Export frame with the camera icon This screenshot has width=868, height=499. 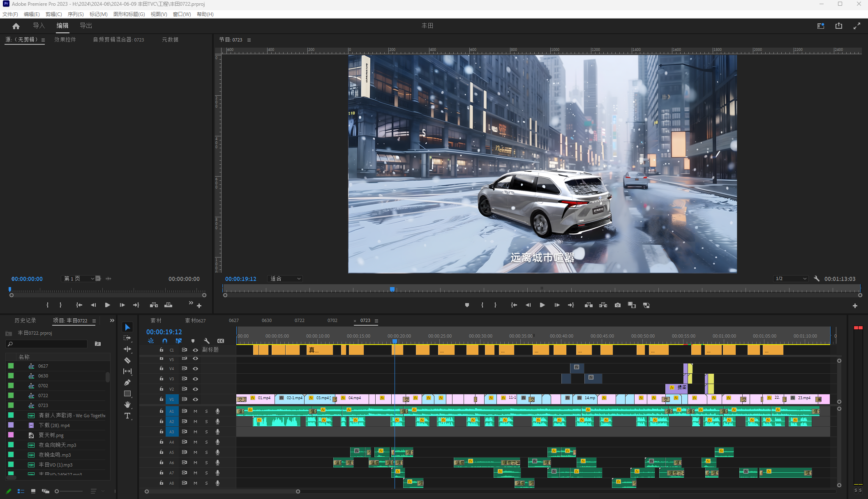point(618,305)
